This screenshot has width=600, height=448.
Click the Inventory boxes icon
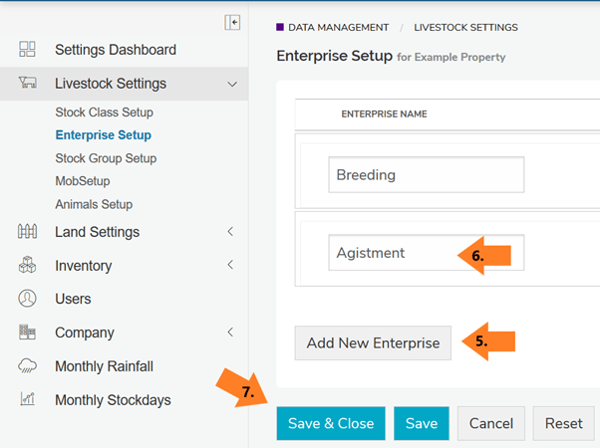coord(28,266)
